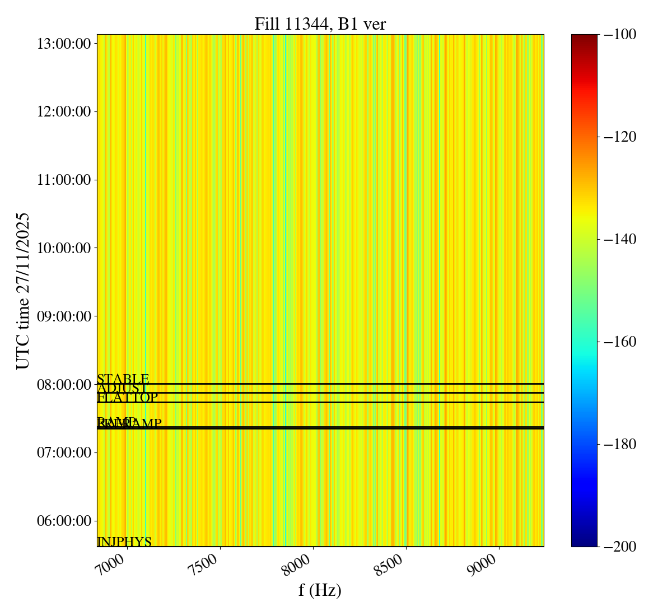672x616 pixels.
Task: Select the 13:00:00 time tick label
Action: [64, 44]
